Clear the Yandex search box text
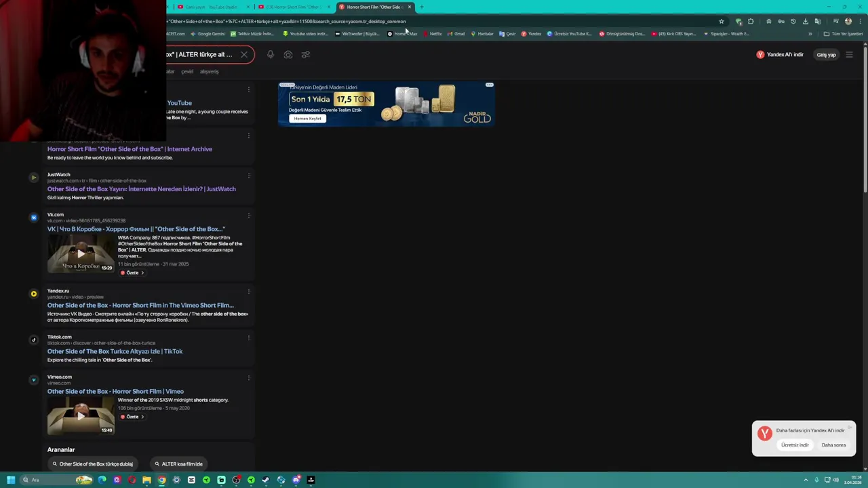 tap(244, 55)
